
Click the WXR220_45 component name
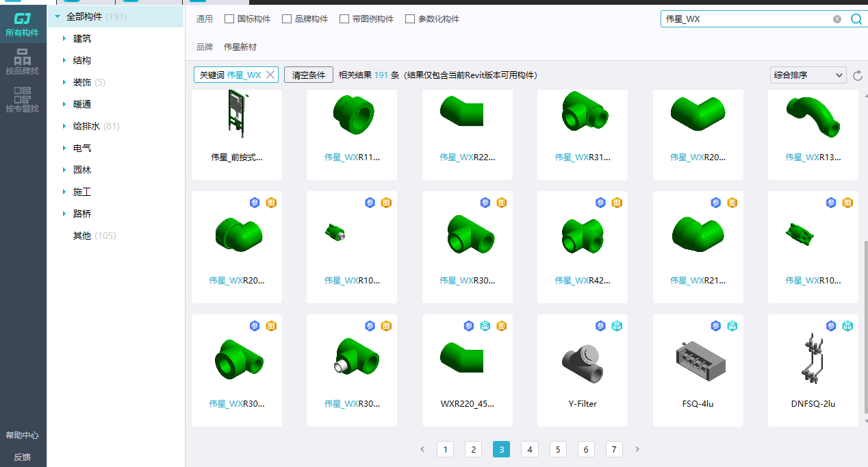coord(468,404)
